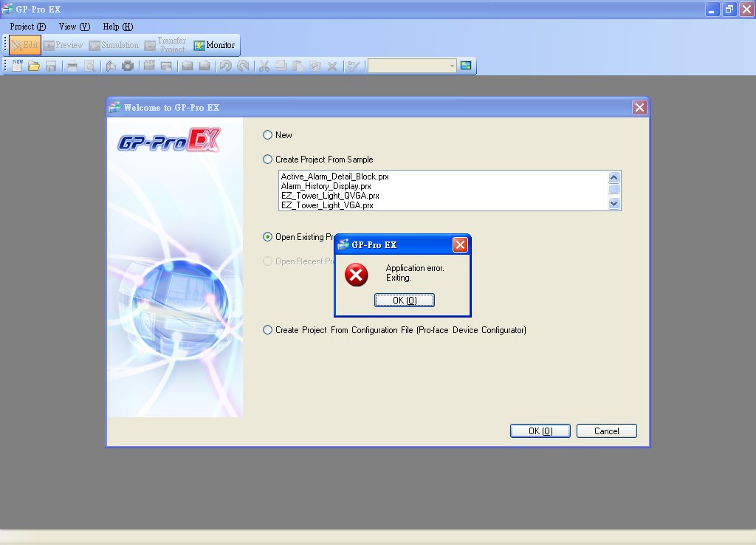Click the image icon right of the combo box
Image resolution: width=756 pixels, height=545 pixels.
466,66
